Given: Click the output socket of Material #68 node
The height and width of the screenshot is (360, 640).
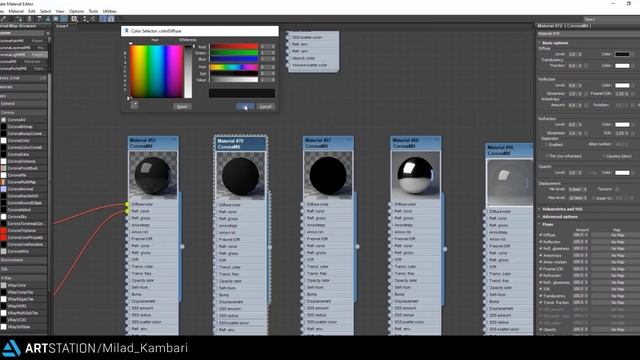Looking at the screenshot, I should [445, 249].
